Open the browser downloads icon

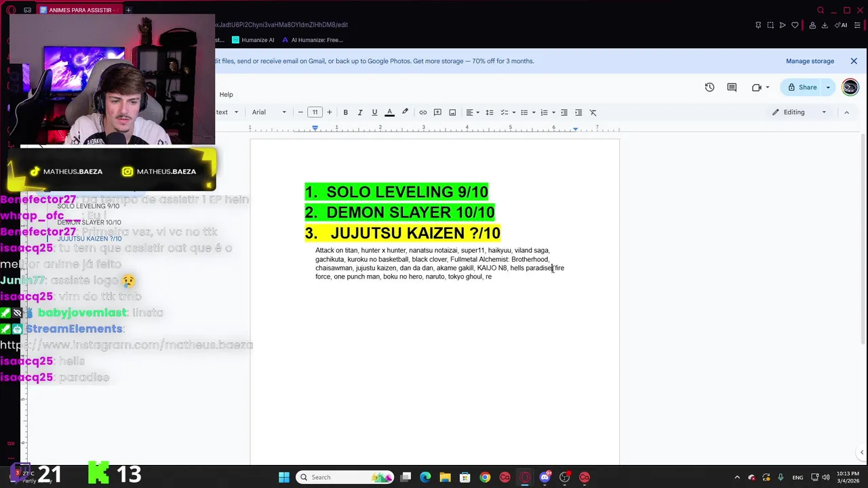click(x=825, y=25)
